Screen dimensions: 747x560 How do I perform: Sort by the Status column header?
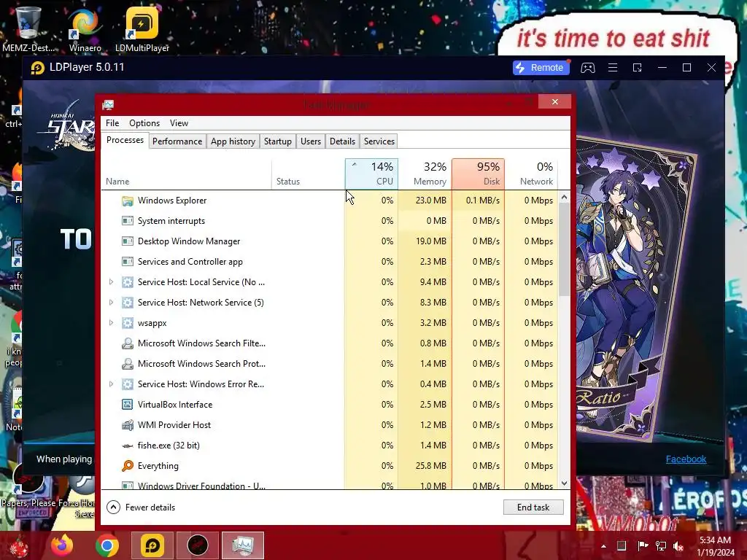(x=309, y=174)
